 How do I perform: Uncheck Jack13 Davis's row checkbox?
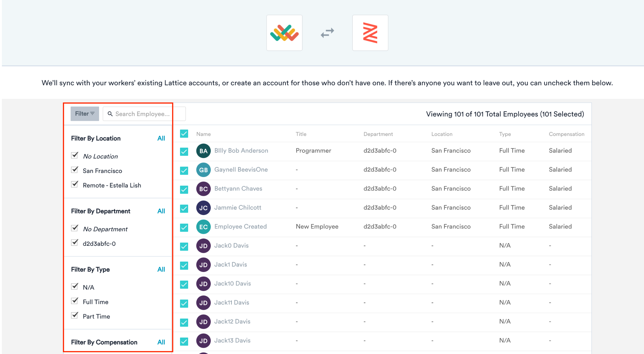184,341
